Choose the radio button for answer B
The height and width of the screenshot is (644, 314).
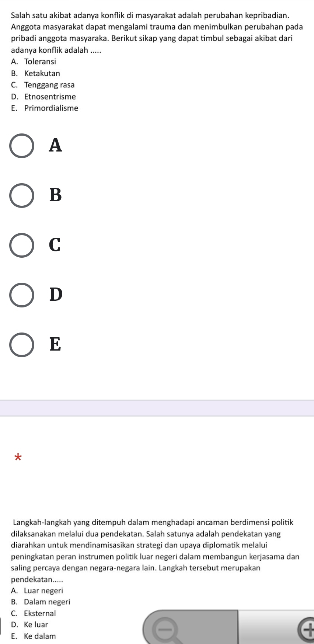(22, 195)
